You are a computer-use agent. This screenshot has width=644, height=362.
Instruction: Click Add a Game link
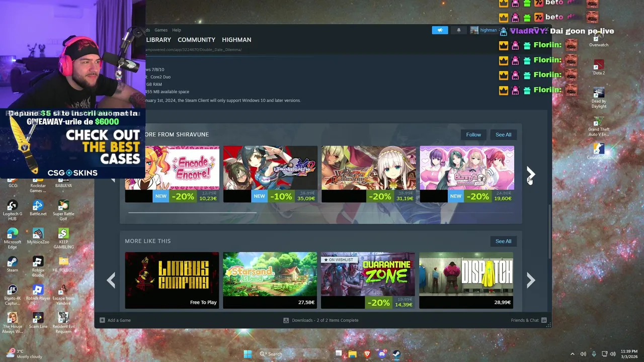click(x=119, y=320)
